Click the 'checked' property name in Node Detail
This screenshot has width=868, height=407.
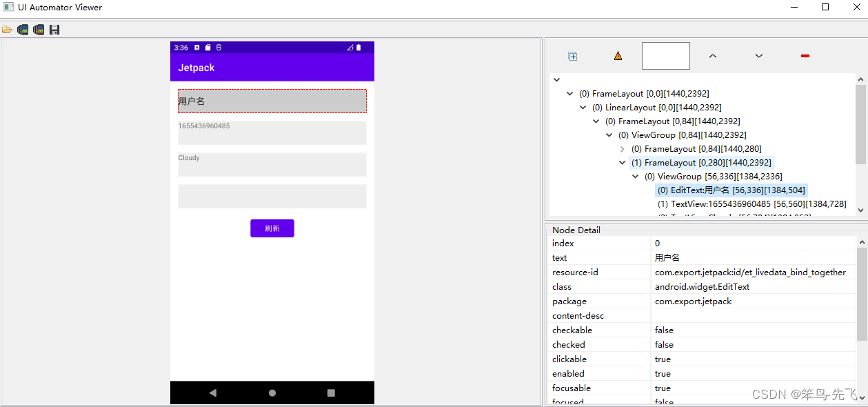click(x=568, y=345)
